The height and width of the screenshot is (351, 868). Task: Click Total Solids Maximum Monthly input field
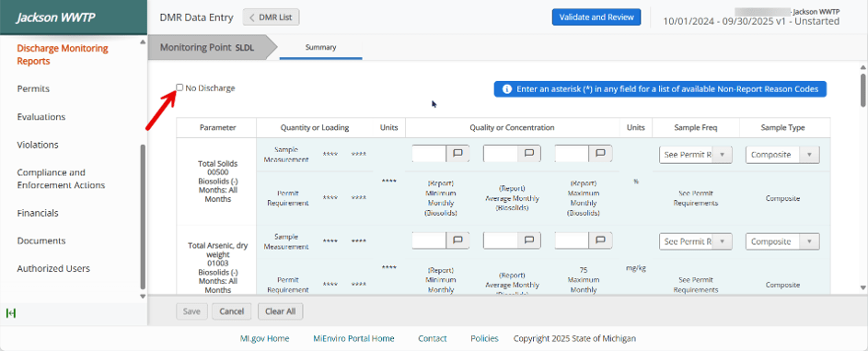coord(572,154)
